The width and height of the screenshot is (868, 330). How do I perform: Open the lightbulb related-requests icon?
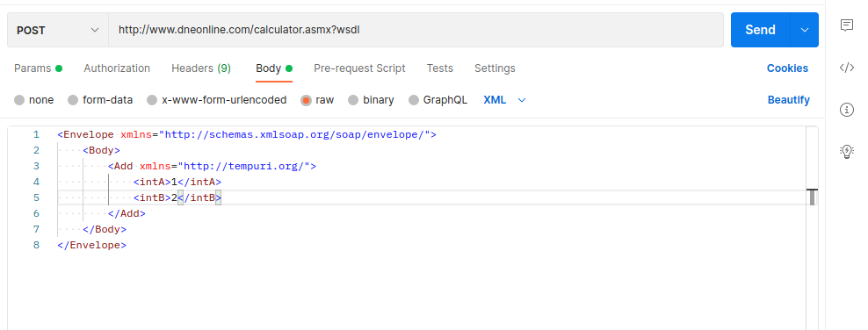pos(846,152)
